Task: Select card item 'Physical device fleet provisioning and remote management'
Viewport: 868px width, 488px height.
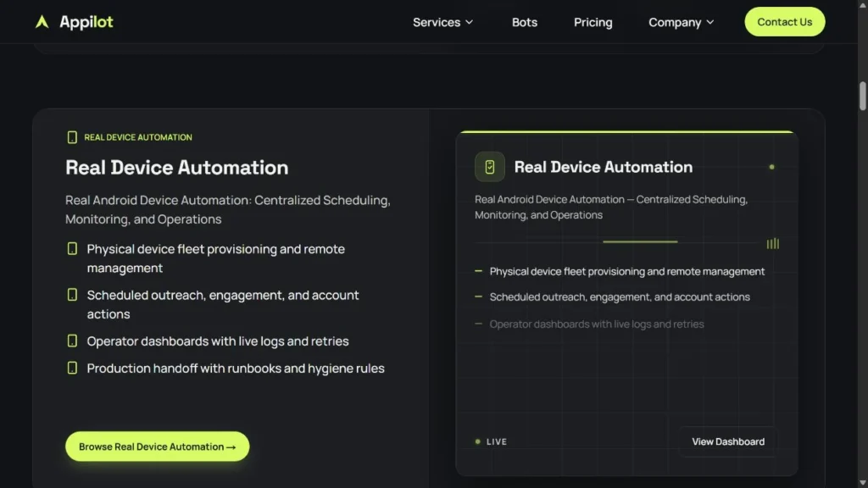Action: point(626,271)
